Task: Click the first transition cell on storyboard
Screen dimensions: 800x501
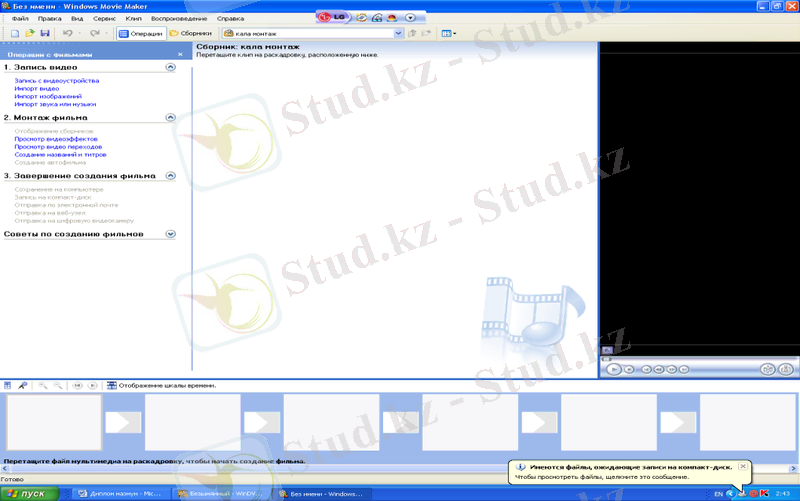Action: tap(123, 422)
